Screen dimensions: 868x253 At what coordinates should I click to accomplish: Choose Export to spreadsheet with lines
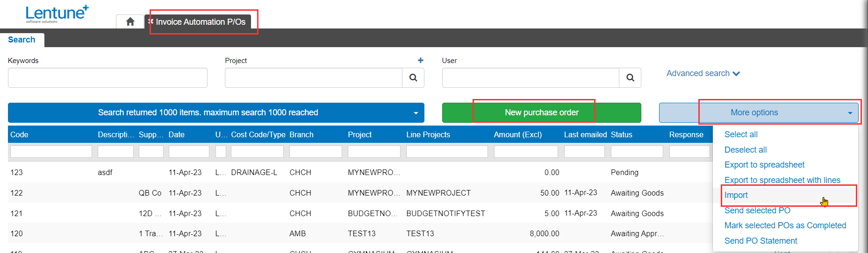pyautogui.click(x=782, y=180)
